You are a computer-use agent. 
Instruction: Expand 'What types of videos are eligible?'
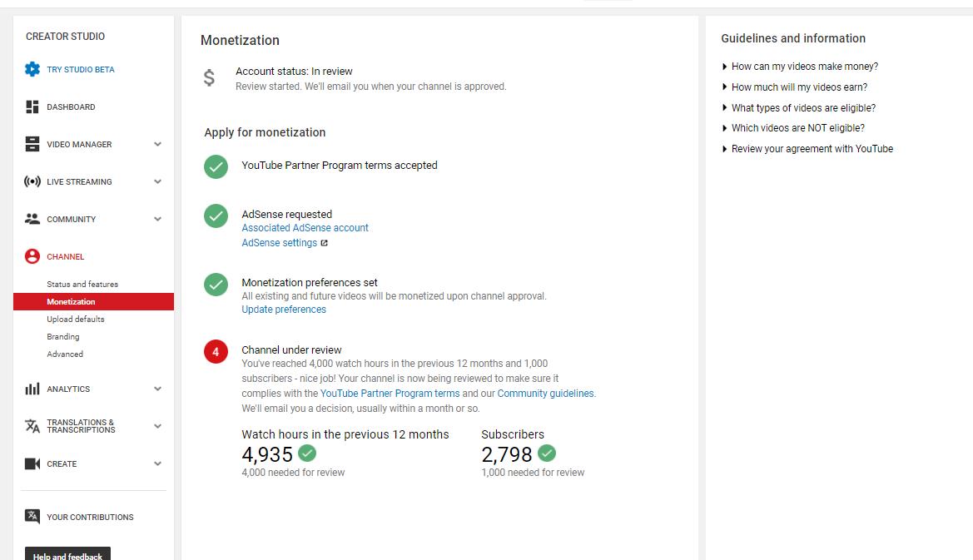(799, 108)
